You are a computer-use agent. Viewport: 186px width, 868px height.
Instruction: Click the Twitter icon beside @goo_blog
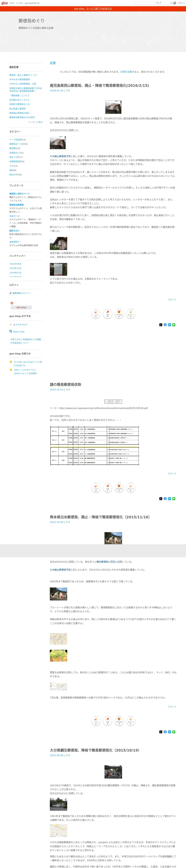point(11,331)
